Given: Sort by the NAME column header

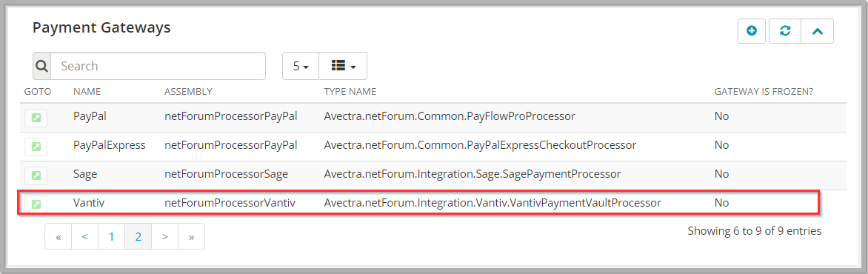Looking at the screenshot, I should (x=87, y=92).
